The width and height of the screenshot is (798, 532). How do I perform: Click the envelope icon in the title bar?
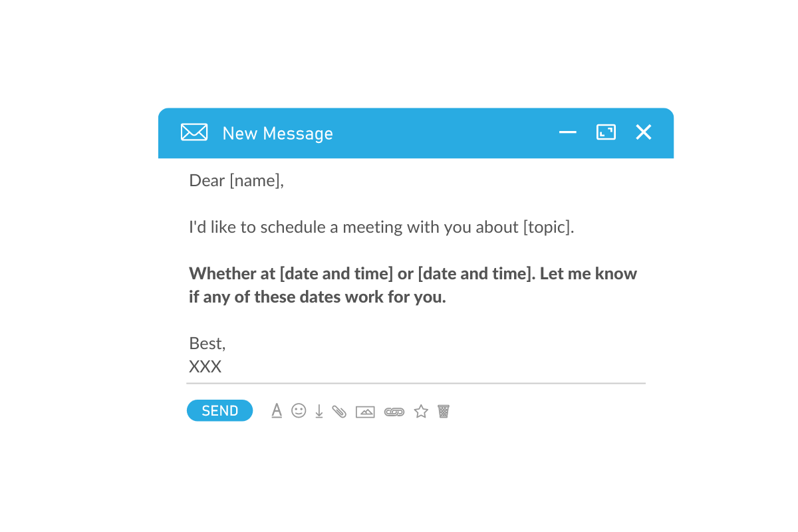[194, 132]
